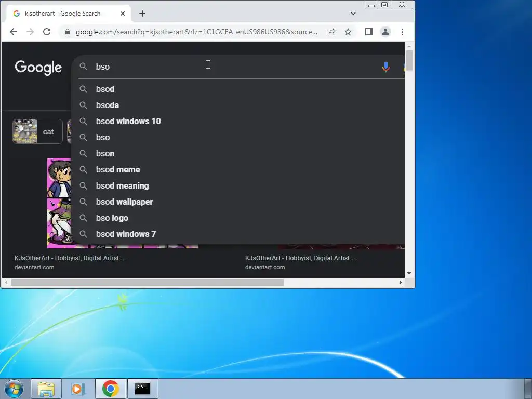Open a new tab with plus button
The height and width of the screenshot is (399, 532).
(142, 14)
